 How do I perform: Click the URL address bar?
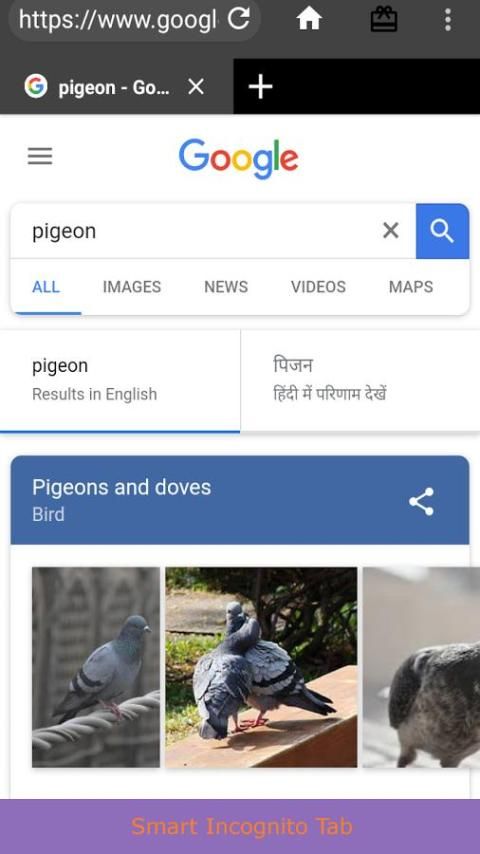[117, 20]
